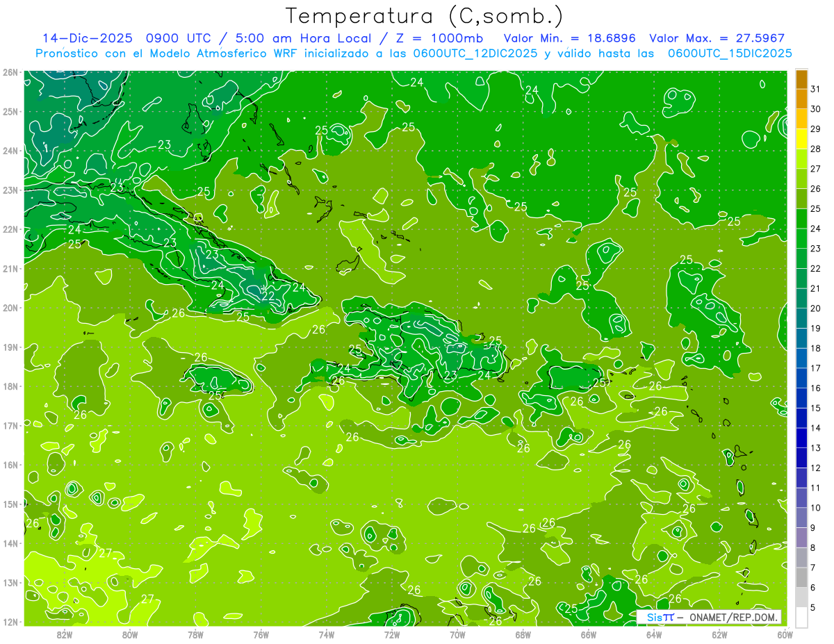Click the "68W" longitude axis label
This screenshot has height=644, width=834.
(523, 634)
